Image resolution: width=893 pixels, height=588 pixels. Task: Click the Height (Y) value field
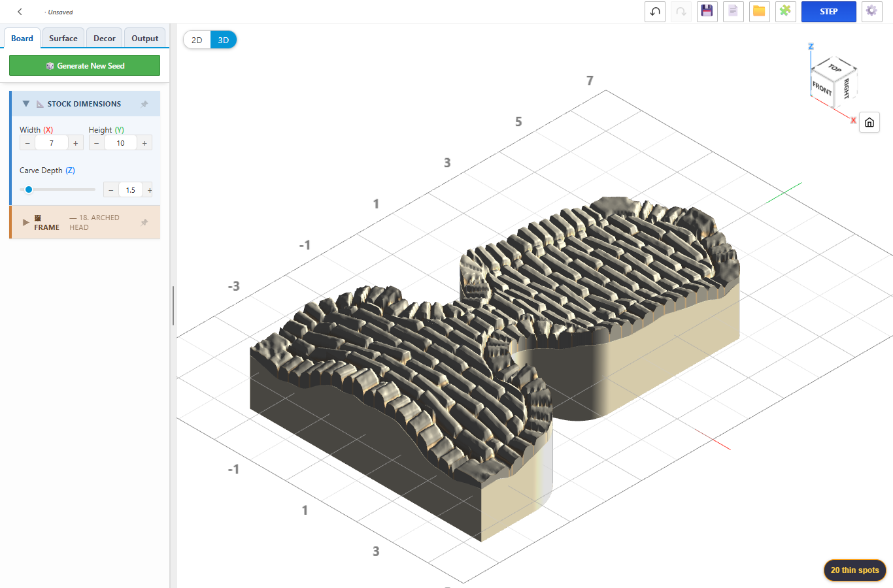tap(120, 143)
